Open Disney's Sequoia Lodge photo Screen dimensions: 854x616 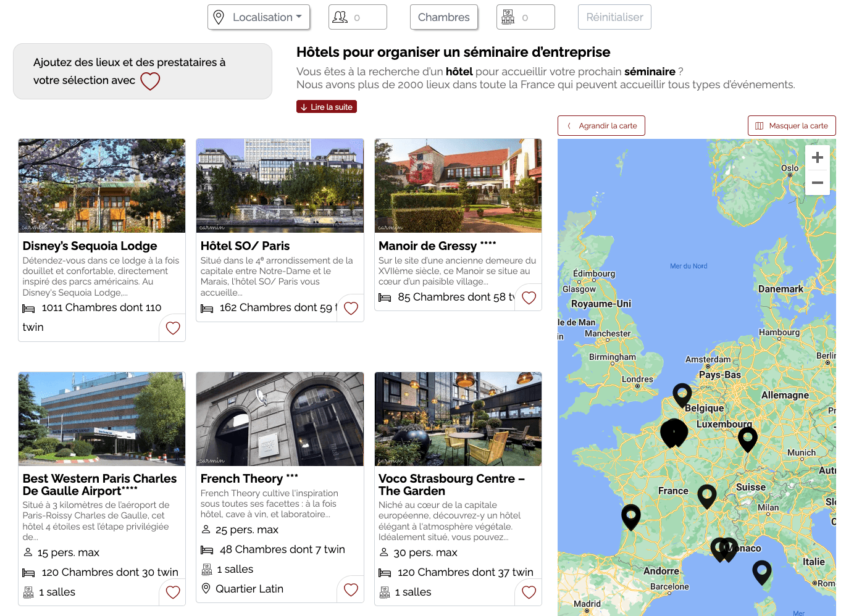[x=102, y=186]
